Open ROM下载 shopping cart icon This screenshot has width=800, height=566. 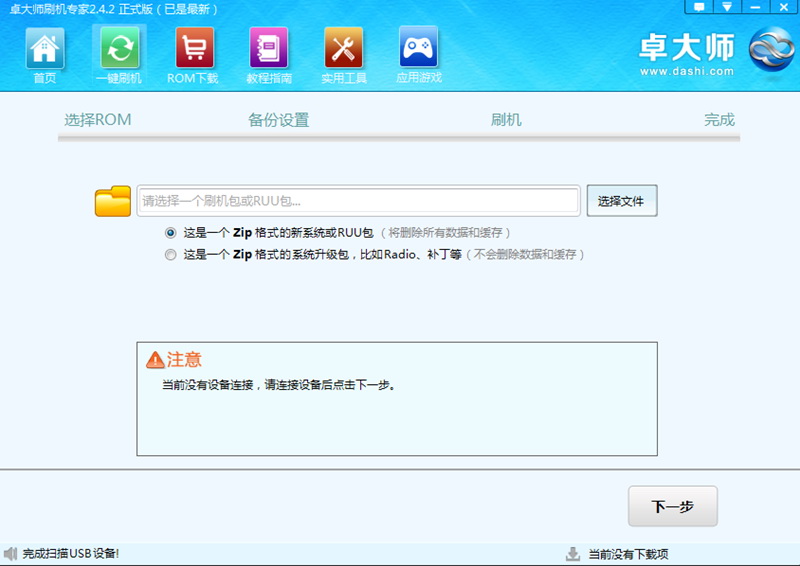(x=194, y=48)
